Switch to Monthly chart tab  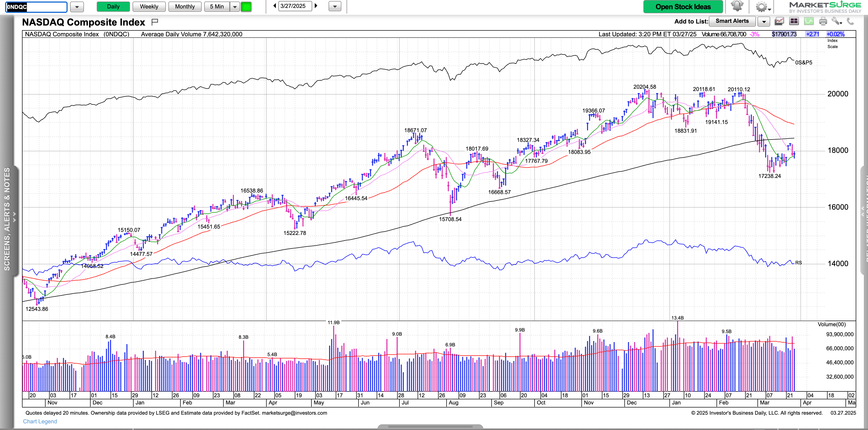click(185, 6)
